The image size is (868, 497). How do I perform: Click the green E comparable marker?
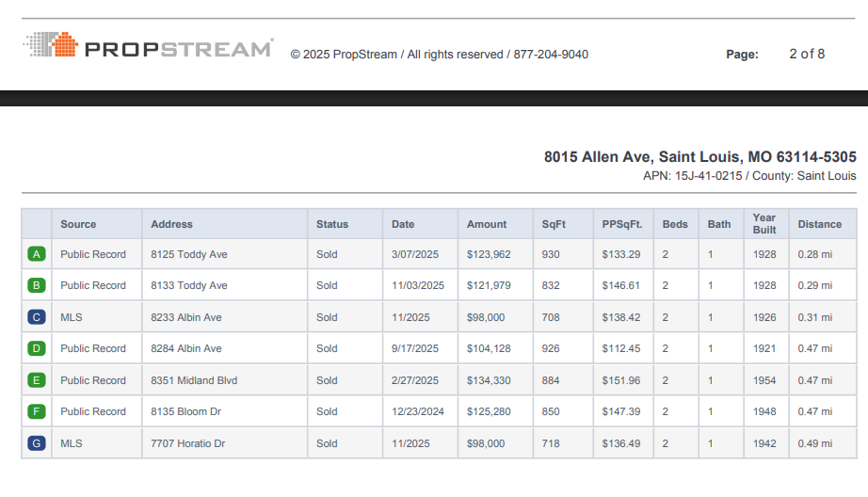[x=37, y=380]
